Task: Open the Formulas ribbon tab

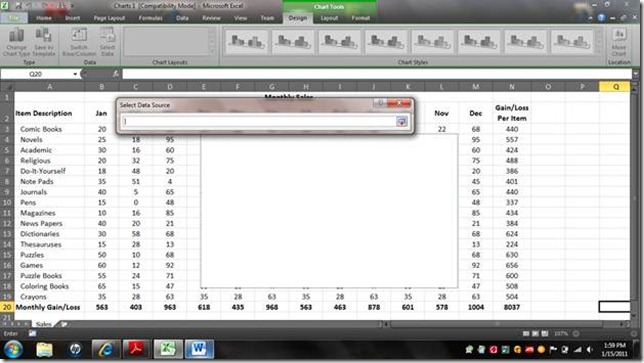Action: click(x=150, y=18)
